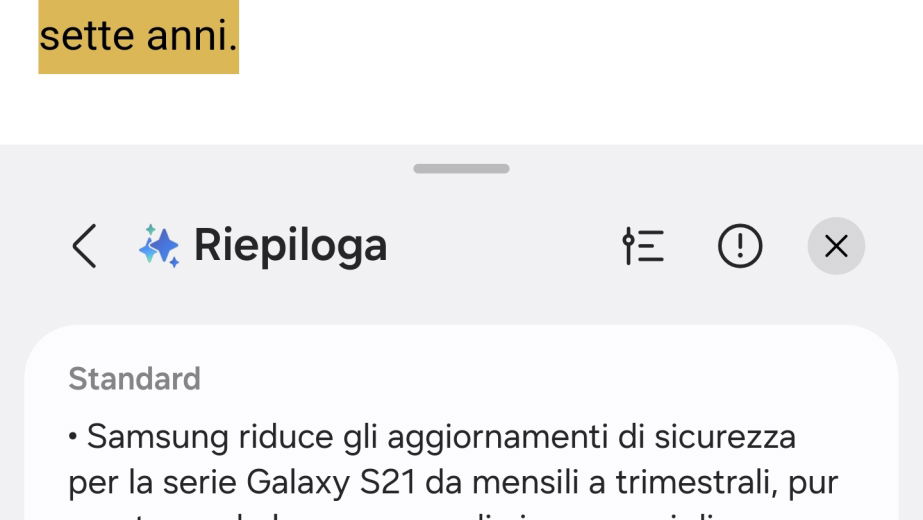The image size is (923, 520).
Task: Click the Riepiloga panel title
Action: point(290,246)
